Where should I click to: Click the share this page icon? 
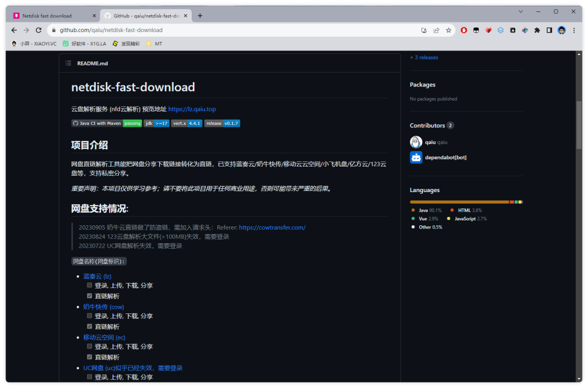pos(436,30)
